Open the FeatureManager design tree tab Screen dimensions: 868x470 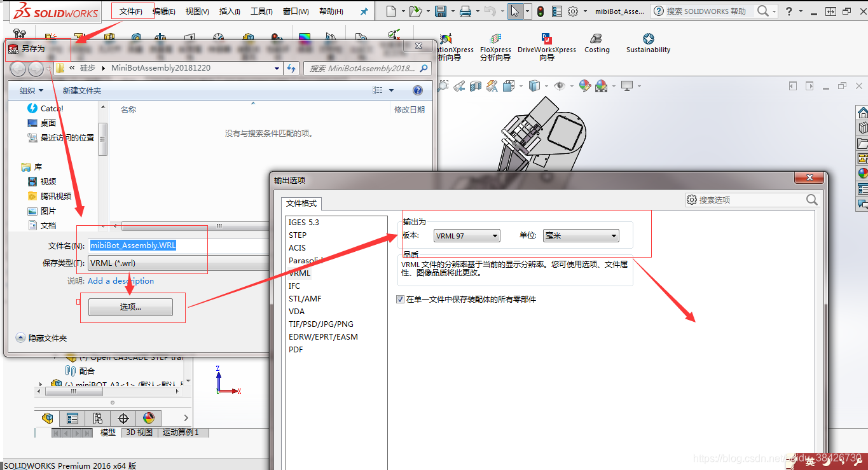tap(47, 418)
